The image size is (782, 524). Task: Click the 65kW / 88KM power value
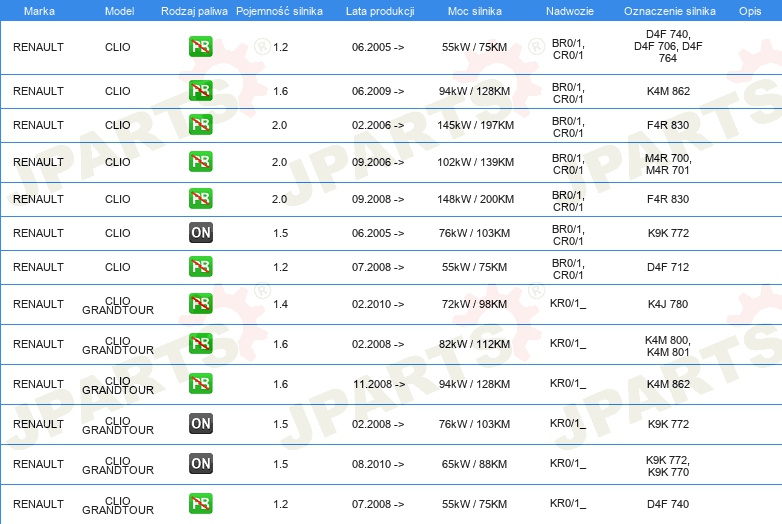point(474,464)
